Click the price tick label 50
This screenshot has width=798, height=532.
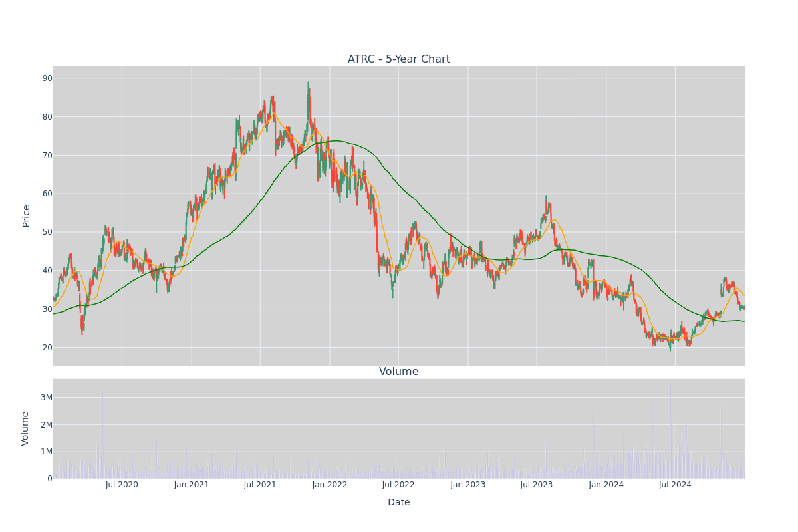[48, 232]
